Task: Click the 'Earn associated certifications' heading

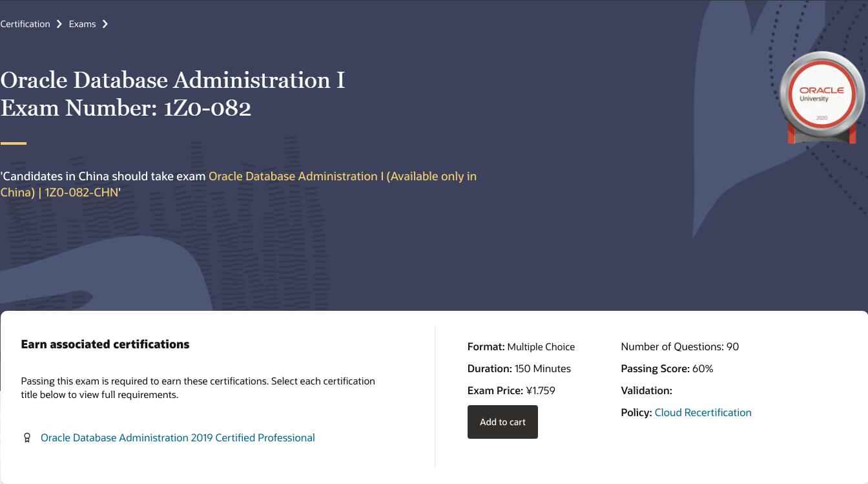Action: click(105, 344)
